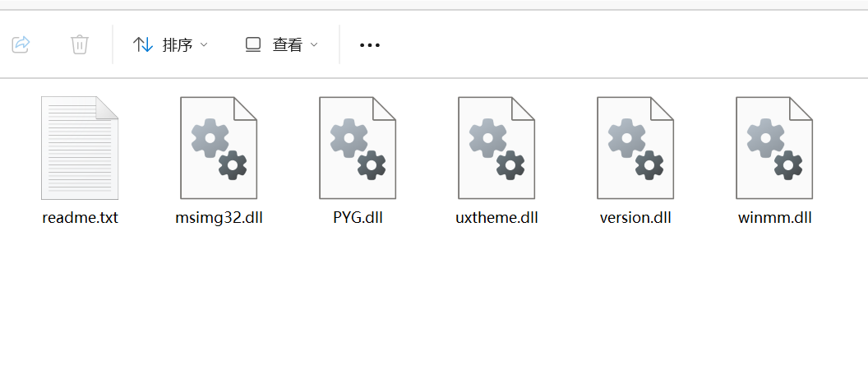Viewport: 868px width, 375px height.
Task: Click the version.dll filename label
Action: coord(635,218)
